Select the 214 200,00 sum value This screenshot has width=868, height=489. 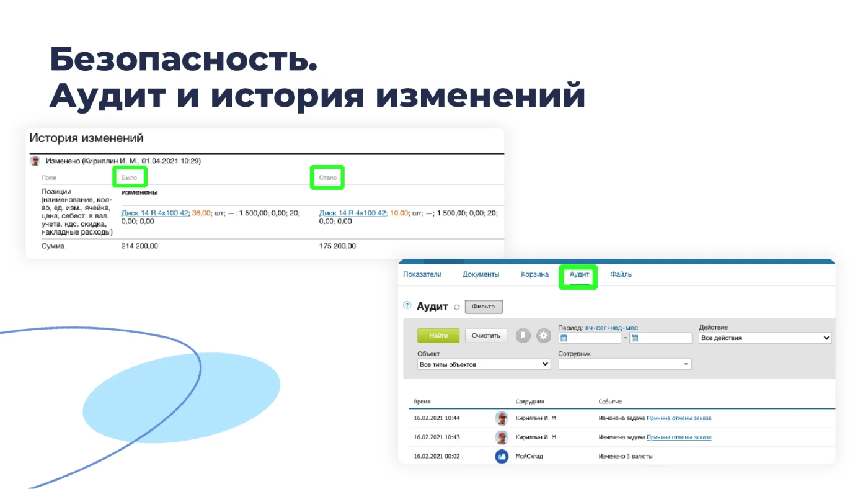[x=140, y=246]
